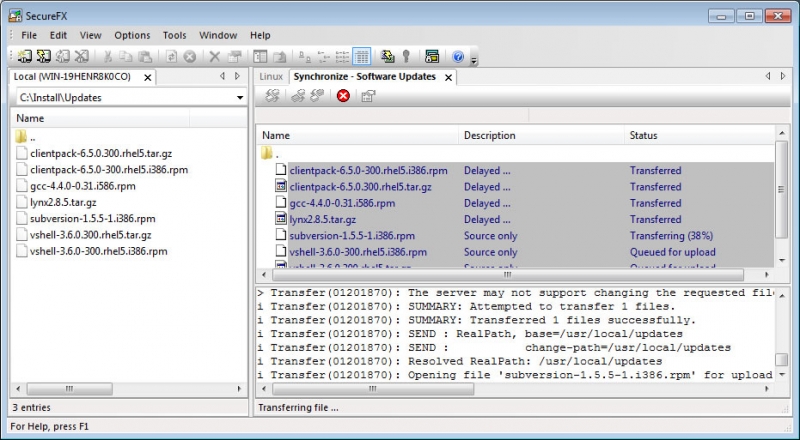Select subversion-1.5.5-1.i386.rpm in sync list
This screenshot has height=440, width=800.
(352, 236)
